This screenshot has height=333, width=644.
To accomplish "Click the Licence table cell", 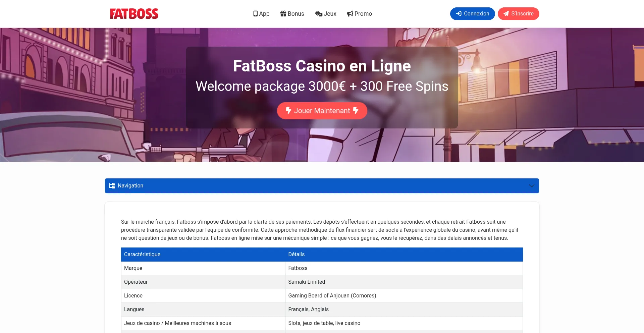I will pyautogui.click(x=203, y=296).
